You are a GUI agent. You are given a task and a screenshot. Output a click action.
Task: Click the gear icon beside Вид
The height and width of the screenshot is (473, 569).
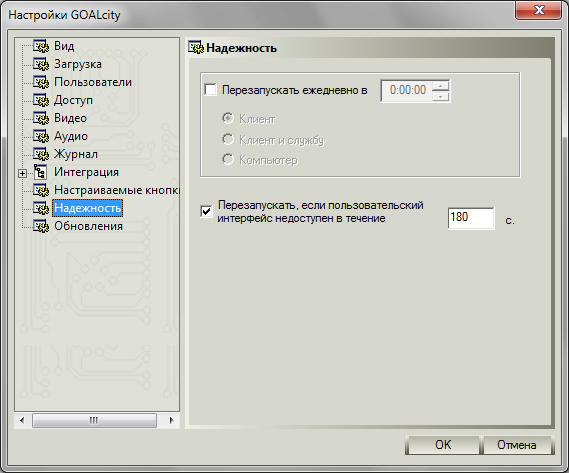[41, 46]
